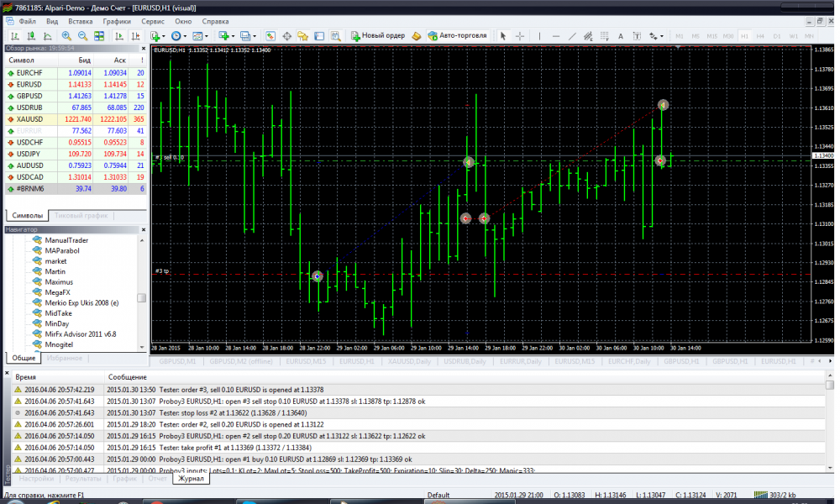Switch chart to candlestick view
The height and width of the screenshot is (504, 840).
(x=32, y=36)
